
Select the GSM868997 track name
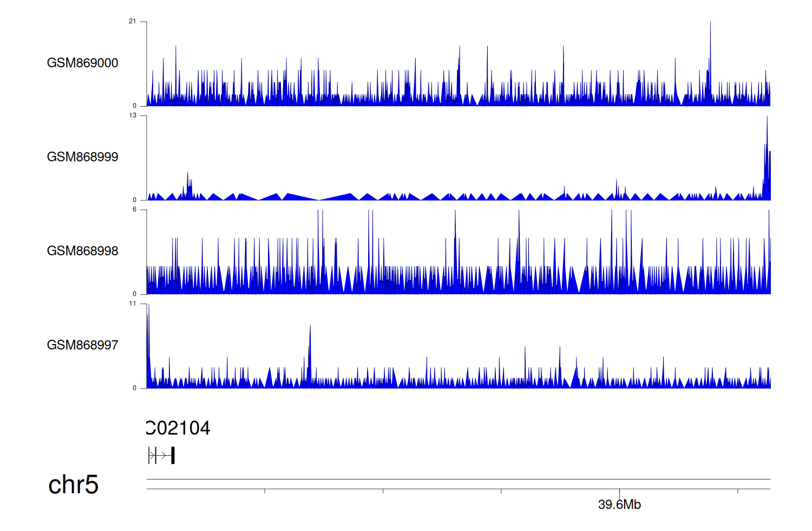coord(82,345)
